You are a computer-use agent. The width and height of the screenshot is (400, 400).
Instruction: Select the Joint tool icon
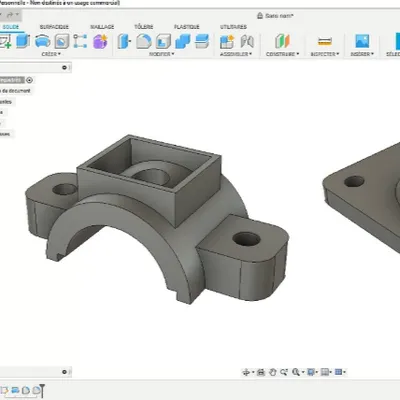click(x=247, y=41)
